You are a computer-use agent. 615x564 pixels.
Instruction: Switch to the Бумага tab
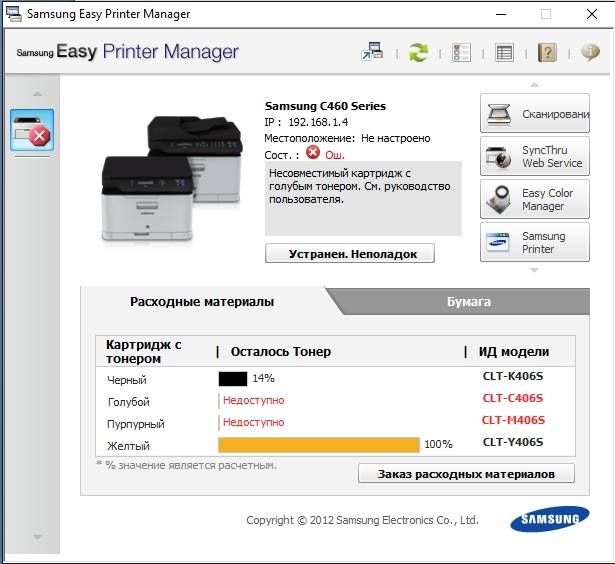tap(468, 301)
